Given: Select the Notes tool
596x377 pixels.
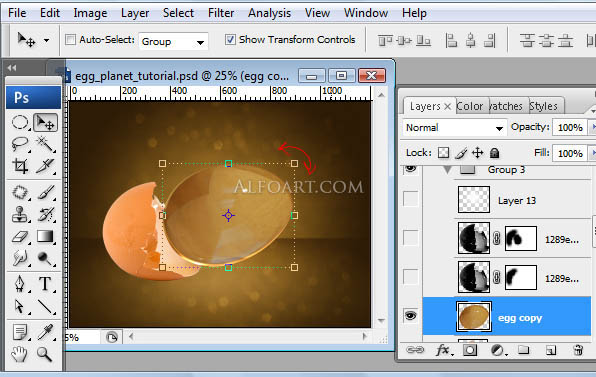Looking at the screenshot, I should coord(20,332).
